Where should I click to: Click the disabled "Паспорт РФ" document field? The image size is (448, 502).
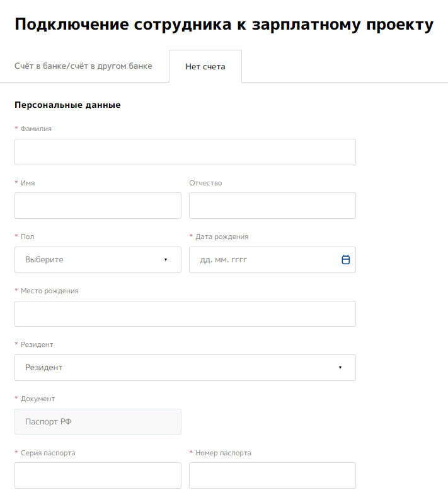click(x=98, y=422)
